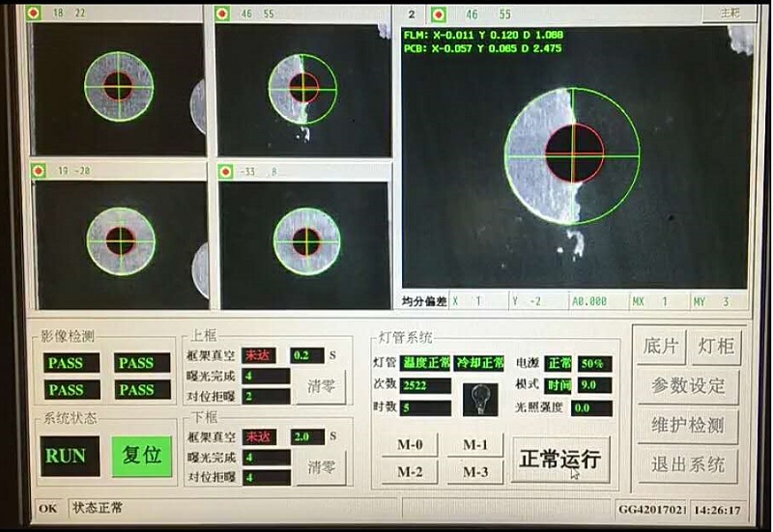Viewport: 773px width, 532px height.
Task: Open the 底片 film tab
Action: 660,347
